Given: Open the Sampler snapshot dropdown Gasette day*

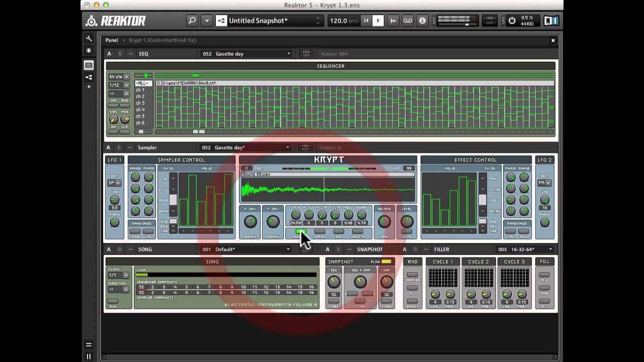Looking at the screenshot, I should pos(246,148).
